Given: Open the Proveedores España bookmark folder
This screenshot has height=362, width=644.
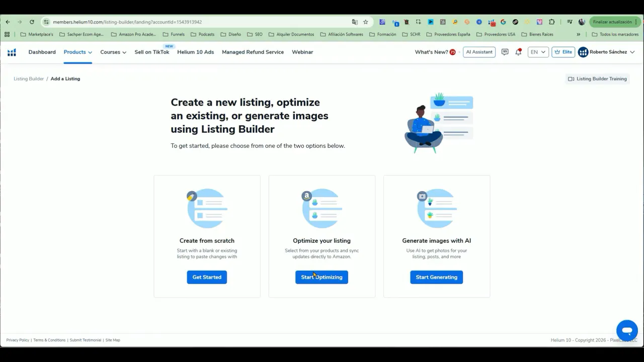Looking at the screenshot, I should 448,35.
